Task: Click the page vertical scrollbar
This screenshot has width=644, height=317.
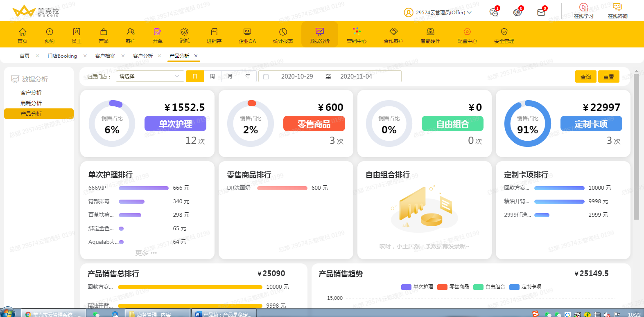Action: tap(636, 147)
